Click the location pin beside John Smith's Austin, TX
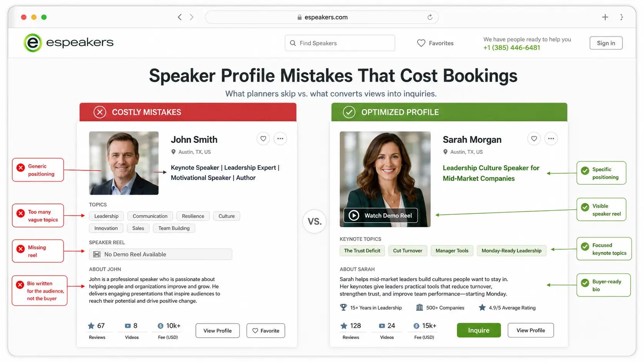 tap(173, 152)
